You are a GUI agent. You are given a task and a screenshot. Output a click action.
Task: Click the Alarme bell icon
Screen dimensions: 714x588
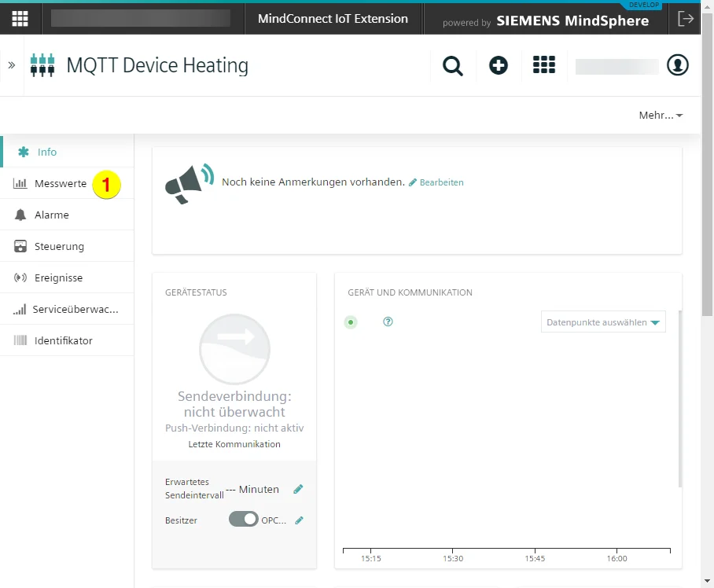pos(20,215)
